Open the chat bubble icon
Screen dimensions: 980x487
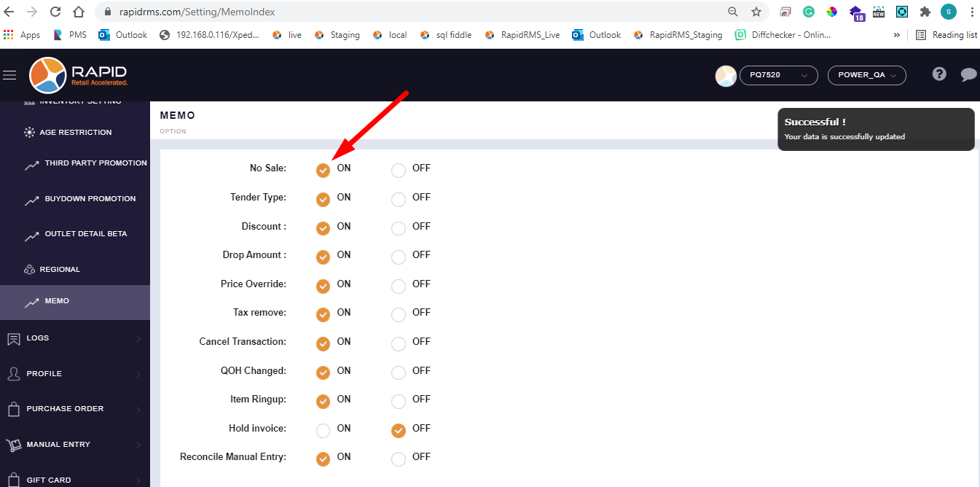968,74
